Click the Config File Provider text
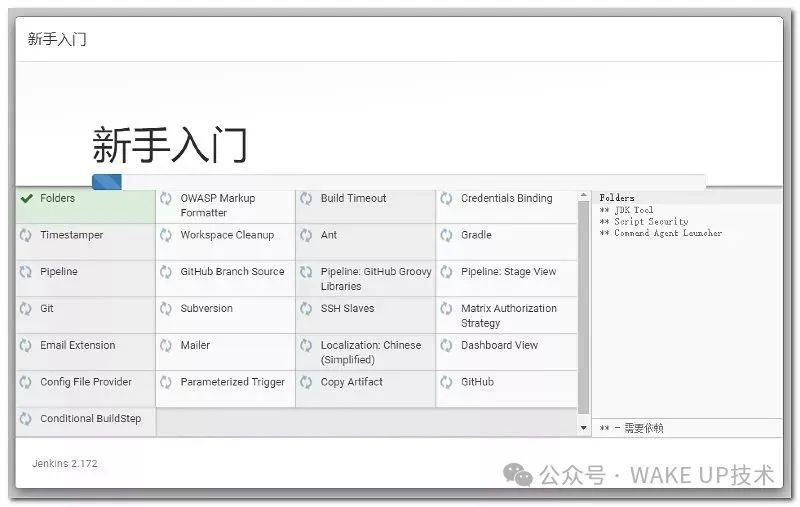Screen dimensions: 800x507 click(x=86, y=382)
